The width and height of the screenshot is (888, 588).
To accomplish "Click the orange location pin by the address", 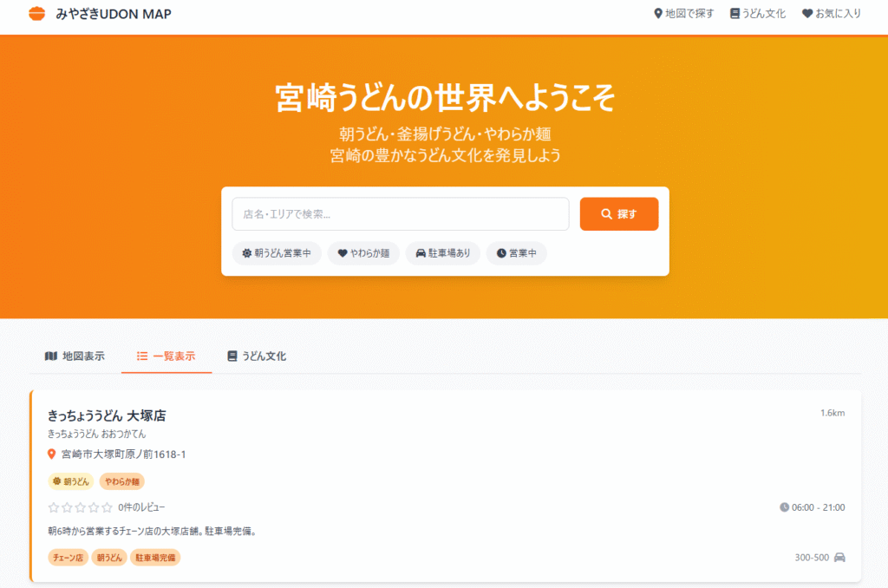I will [51, 454].
